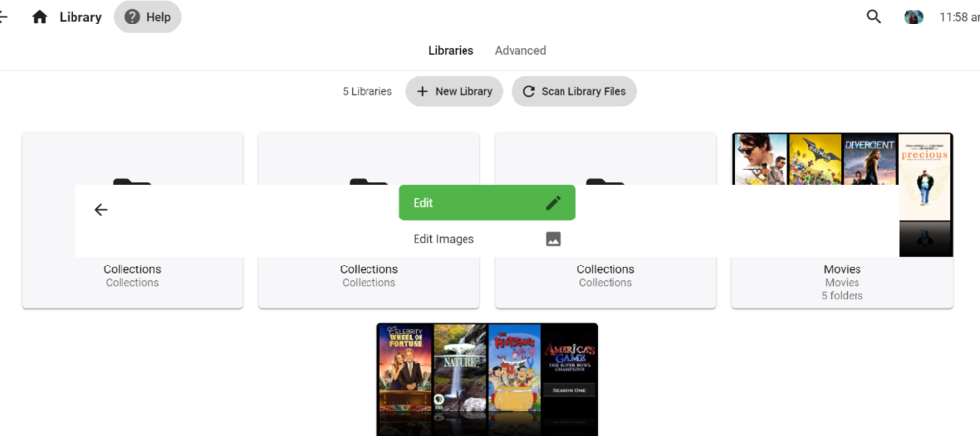Choose Edit from the context menu
Viewport: 980px width, 436px height.
click(487, 203)
